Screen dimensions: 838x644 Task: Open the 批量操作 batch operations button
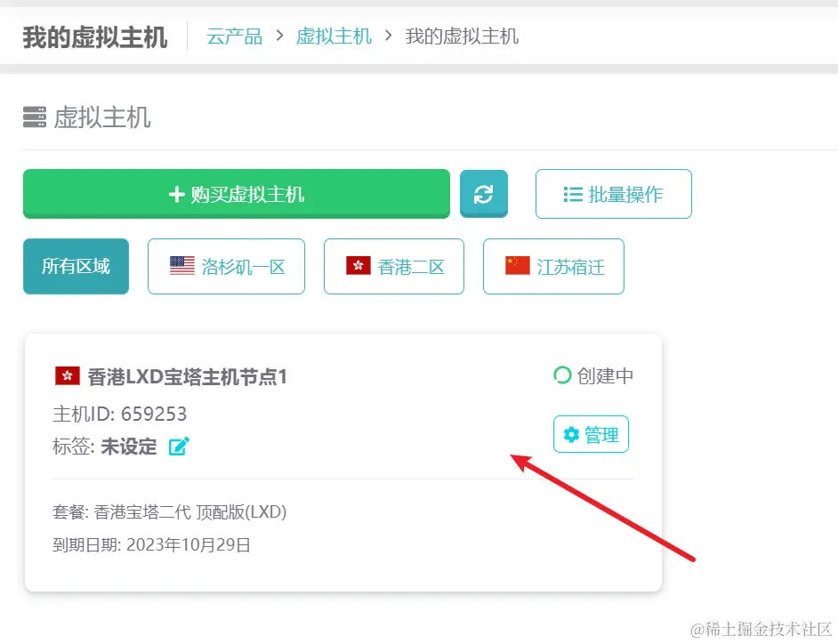click(x=614, y=194)
